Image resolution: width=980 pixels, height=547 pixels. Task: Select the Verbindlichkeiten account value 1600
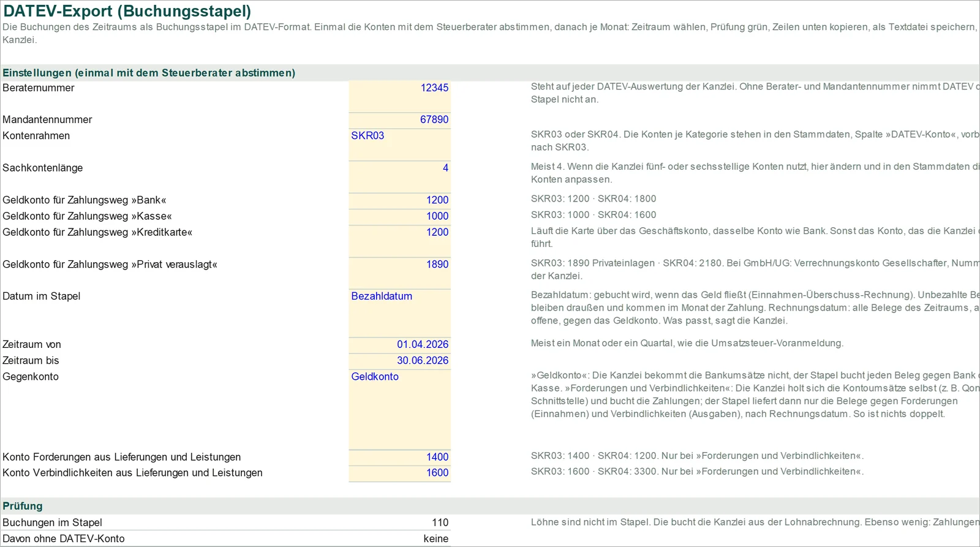pyautogui.click(x=400, y=473)
